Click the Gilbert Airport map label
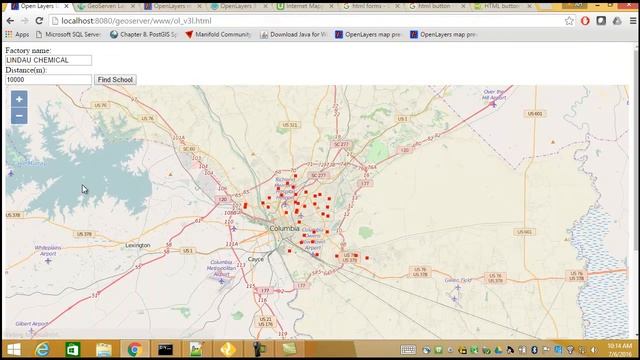The width and height of the screenshot is (640, 360). pyautogui.click(x=32, y=324)
